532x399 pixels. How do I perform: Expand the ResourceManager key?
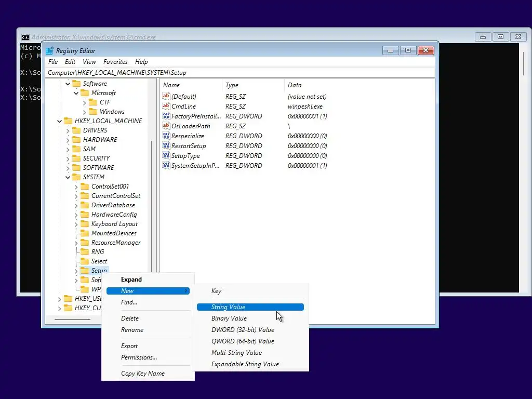tap(76, 243)
